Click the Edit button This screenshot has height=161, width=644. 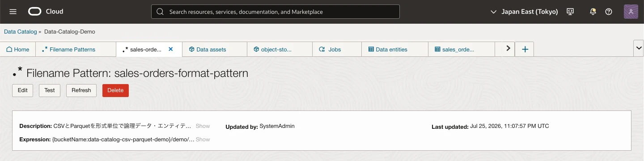click(22, 90)
